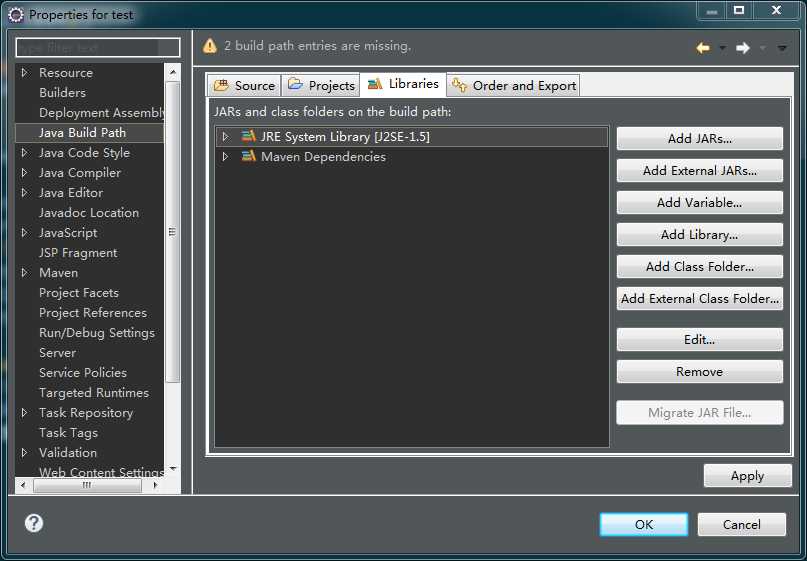Select JRE System Library [J2SE-1.5] row
The width and height of the screenshot is (807, 561).
pos(412,136)
